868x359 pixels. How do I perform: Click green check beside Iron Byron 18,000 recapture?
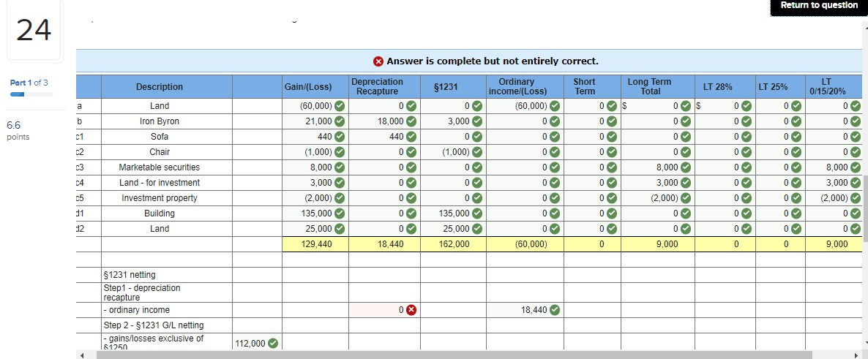(x=411, y=121)
